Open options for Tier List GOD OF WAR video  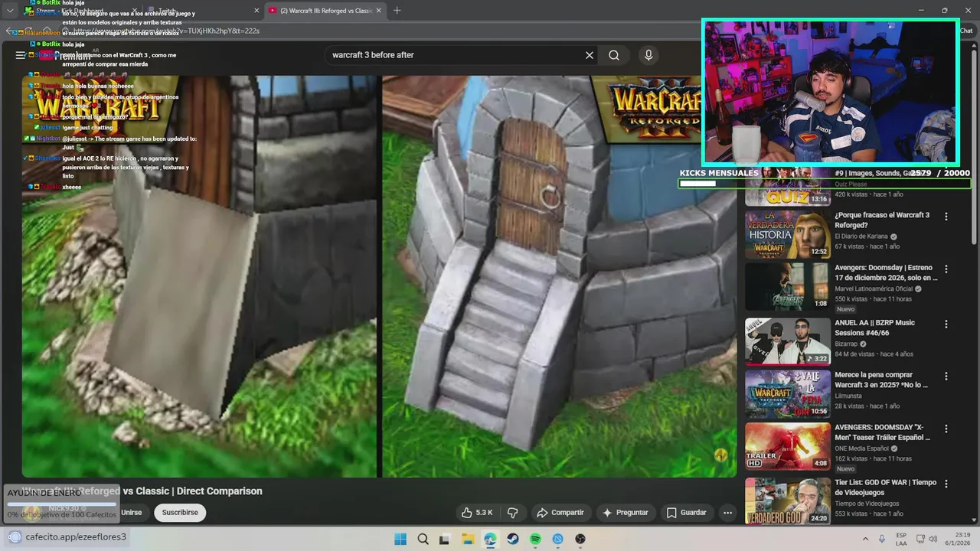tap(946, 484)
